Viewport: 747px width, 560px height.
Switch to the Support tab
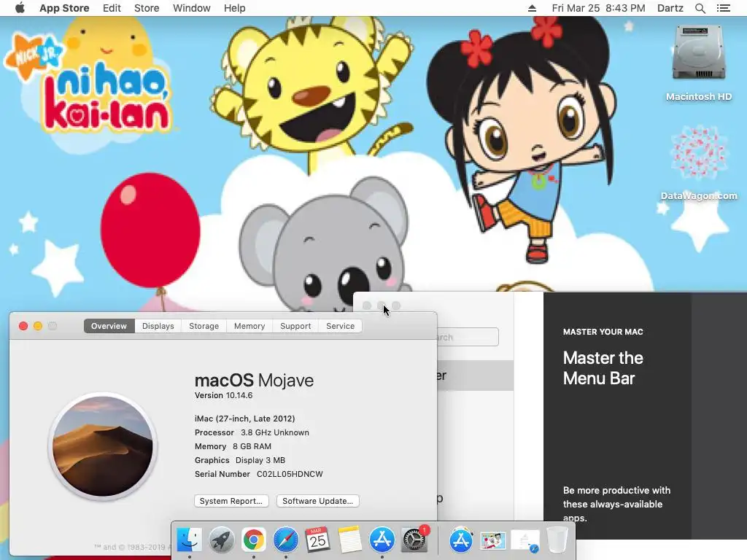pyautogui.click(x=295, y=326)
